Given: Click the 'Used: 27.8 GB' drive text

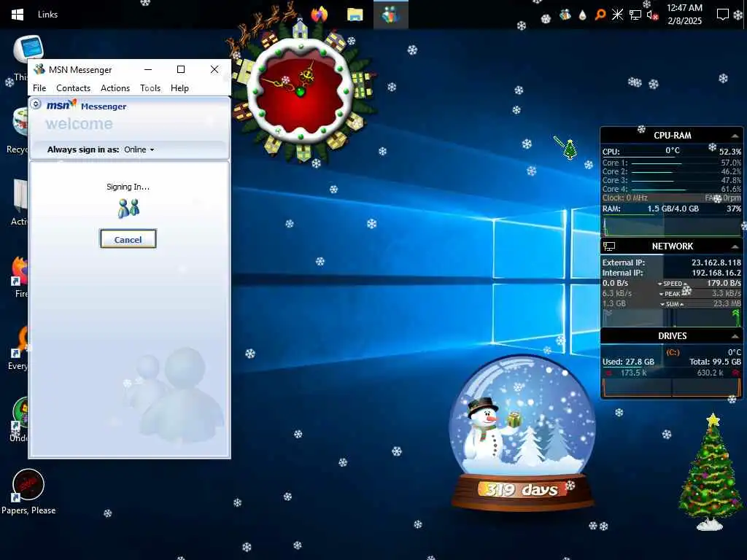Looking at the screenshot, I should coord(628,362).
